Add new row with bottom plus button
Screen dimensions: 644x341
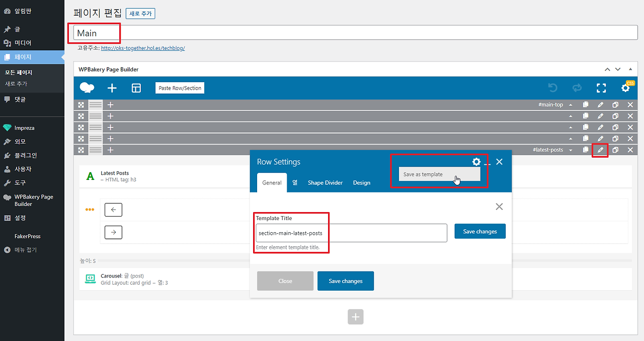coord(356,317)
